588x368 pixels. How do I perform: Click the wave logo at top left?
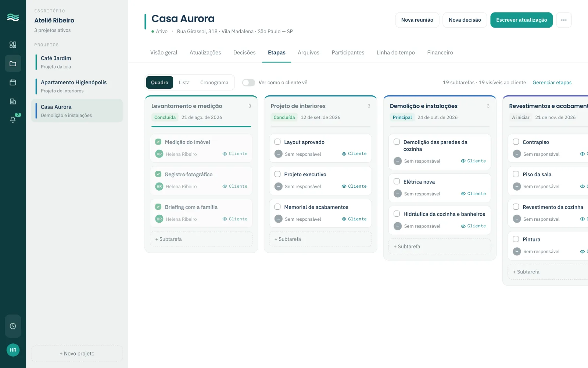[x=13, y=17]
